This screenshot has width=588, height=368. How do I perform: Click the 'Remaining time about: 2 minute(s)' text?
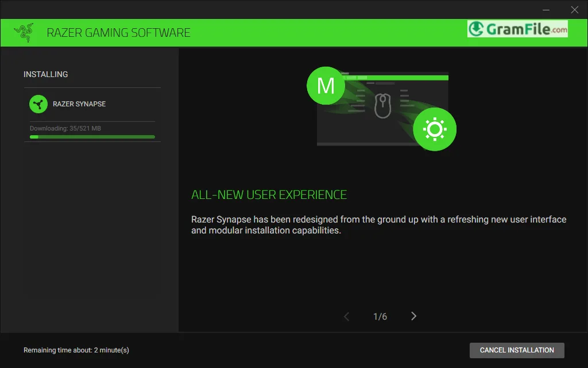(76, 350)
